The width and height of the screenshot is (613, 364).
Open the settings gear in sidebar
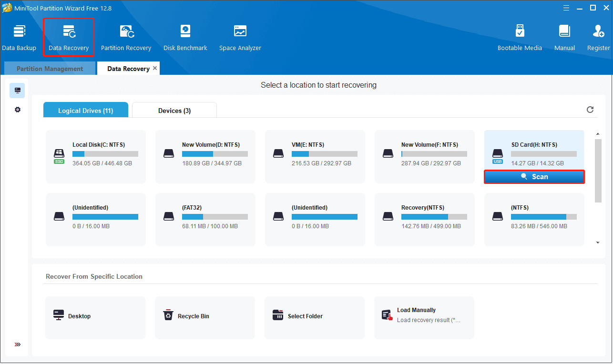point(17,110)
